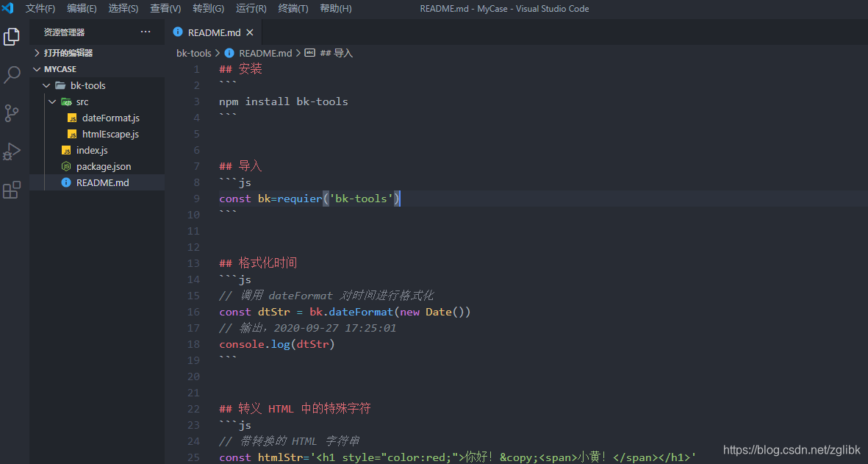Click the JS icon beside dateFormat.js
This screenshot has height=464, width=868.
[x=72, y=118]
